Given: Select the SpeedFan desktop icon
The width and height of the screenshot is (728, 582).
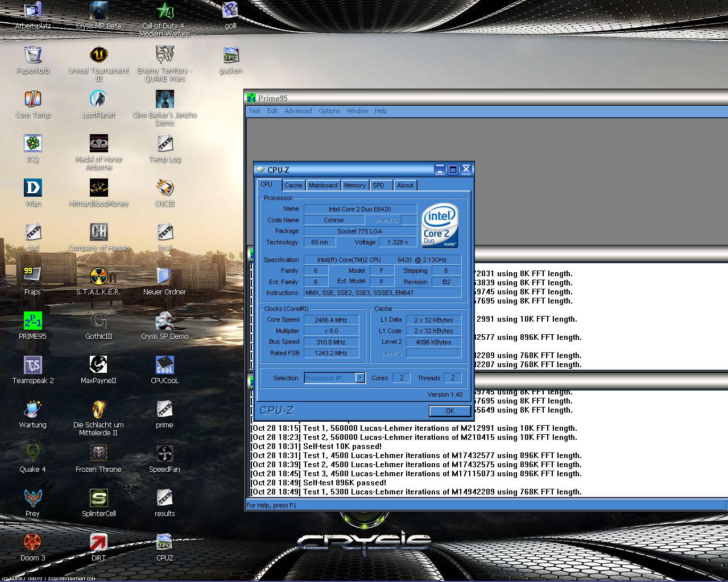Looking at the screenshot, I should pyautogui.click(x=165, y=454).
